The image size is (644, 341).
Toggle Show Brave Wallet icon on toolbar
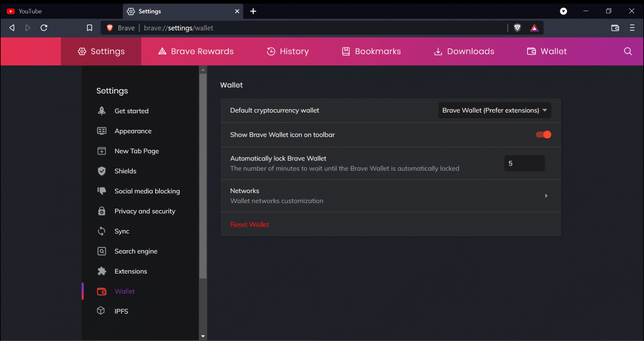(x=543, y=135)
